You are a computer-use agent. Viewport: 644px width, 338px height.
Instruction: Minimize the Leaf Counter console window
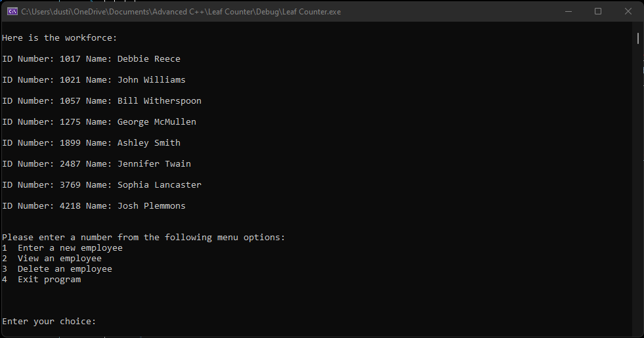pyautogui.click(x=567, y=11)
